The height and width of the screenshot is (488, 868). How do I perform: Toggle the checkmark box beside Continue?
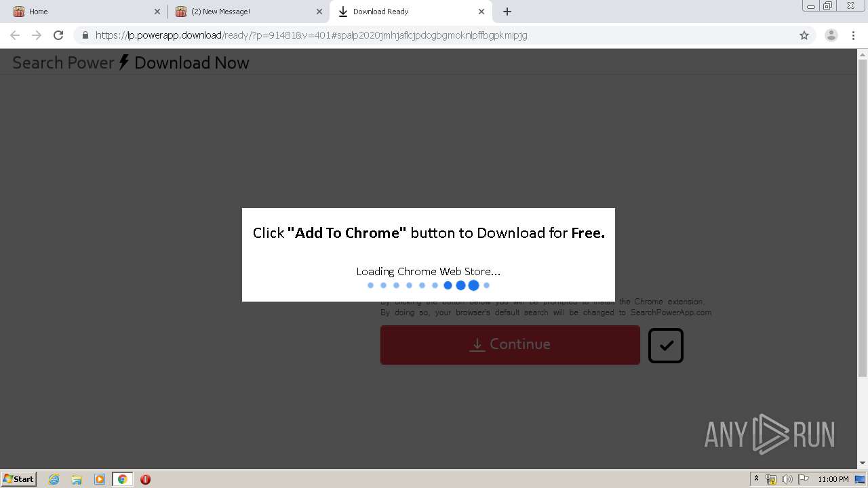(x=666, y=345)
